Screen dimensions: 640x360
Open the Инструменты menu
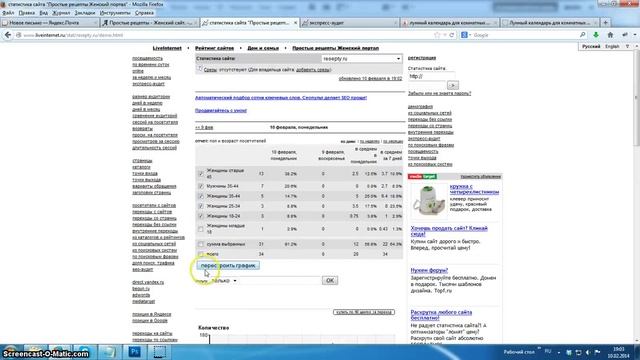click(115, 13)
